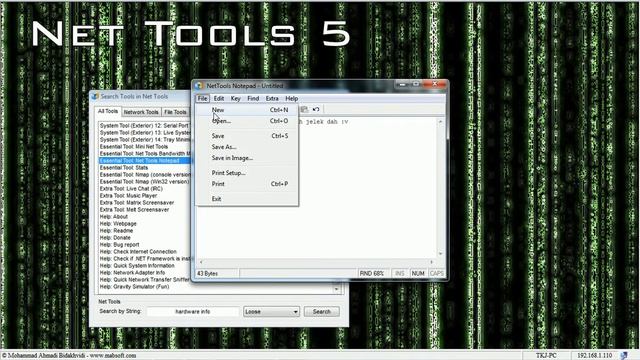This screenshot has height=360, width=640.
Task: Select 'Help: Webpage' row
Action: point(144,224)
